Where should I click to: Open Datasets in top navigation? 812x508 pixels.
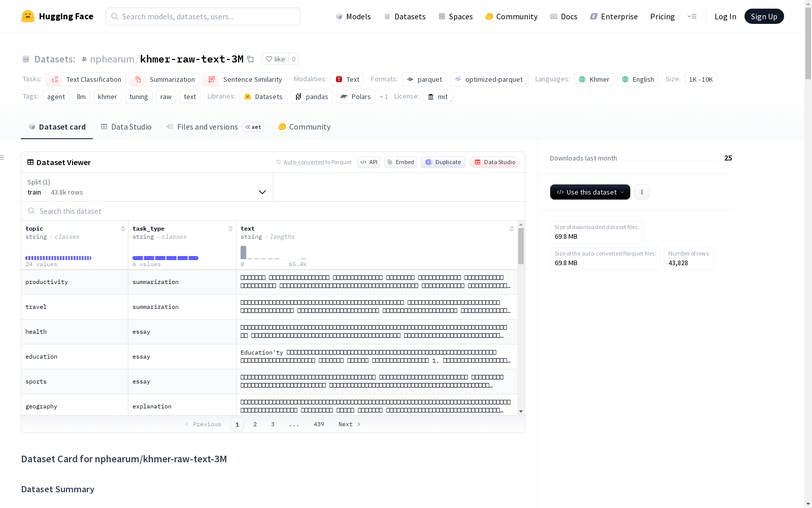point(404,16)
